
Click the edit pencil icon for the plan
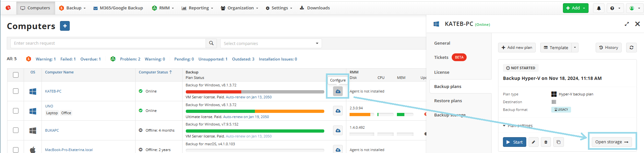533,142
